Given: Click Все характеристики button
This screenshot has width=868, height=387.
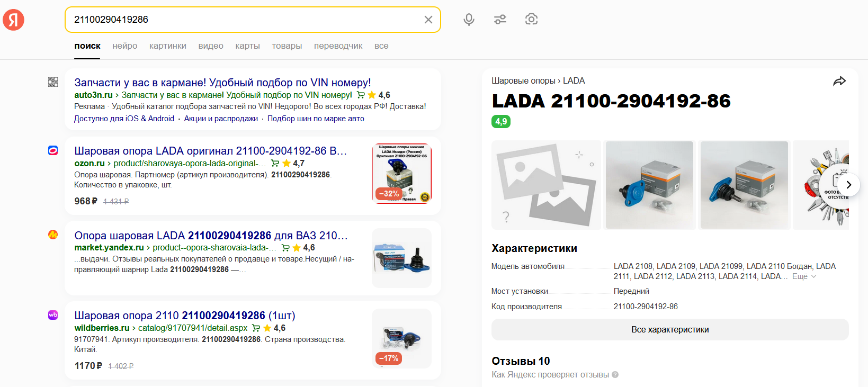Looking at the screenshot, I should point(670,329).
